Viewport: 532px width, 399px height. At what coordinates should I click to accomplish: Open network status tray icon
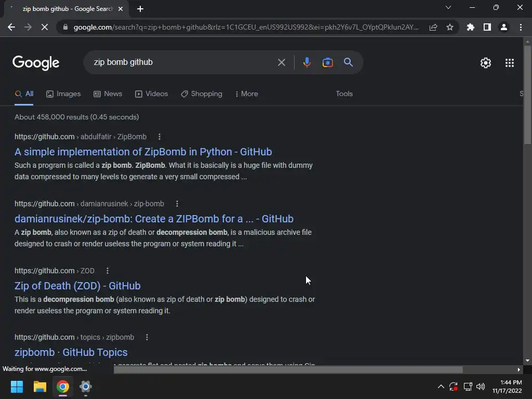pyautogui.click(x=468, y=387)
